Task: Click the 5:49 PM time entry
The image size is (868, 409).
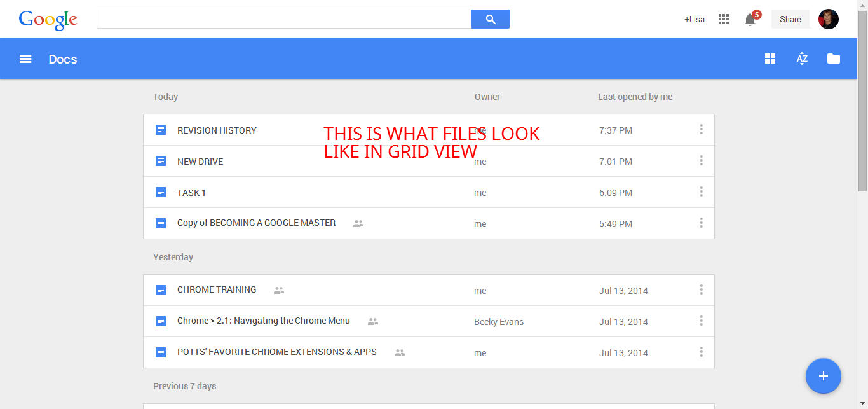Action: tap(616, 224)
